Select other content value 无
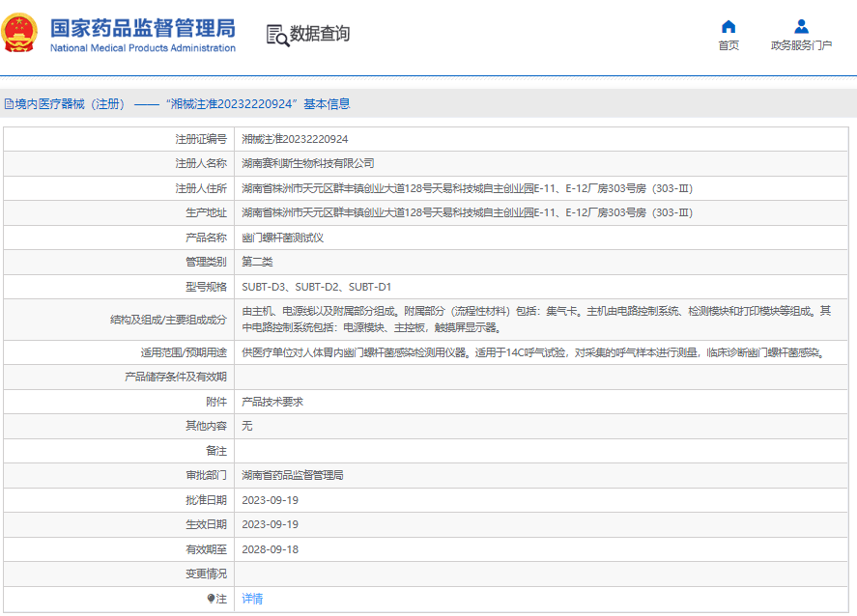The height and width of the screenshot is (616, 857). 247,426
